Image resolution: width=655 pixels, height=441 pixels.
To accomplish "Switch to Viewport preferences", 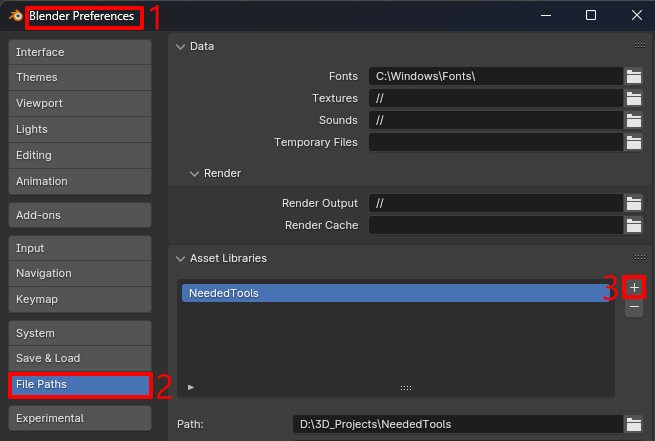I will (x=80, y=103).
